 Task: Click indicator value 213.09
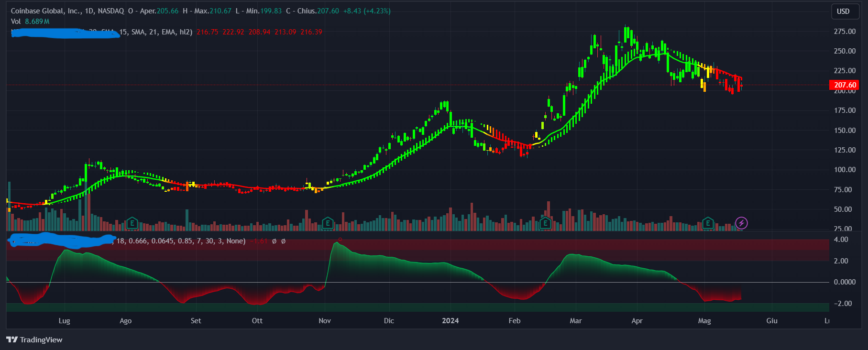(285, 32)
